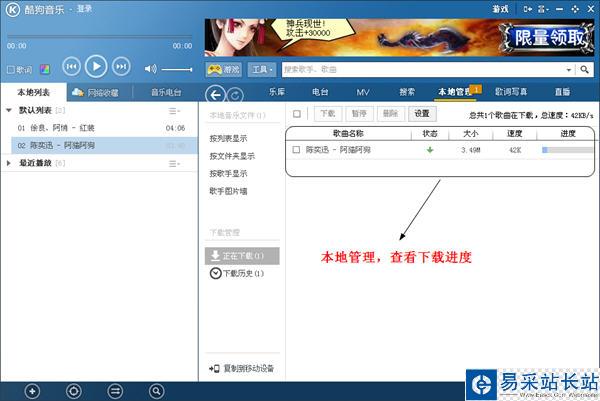Click the 设置 button
The width and height of the screenshot is (600, 401).
click(422, 114)
